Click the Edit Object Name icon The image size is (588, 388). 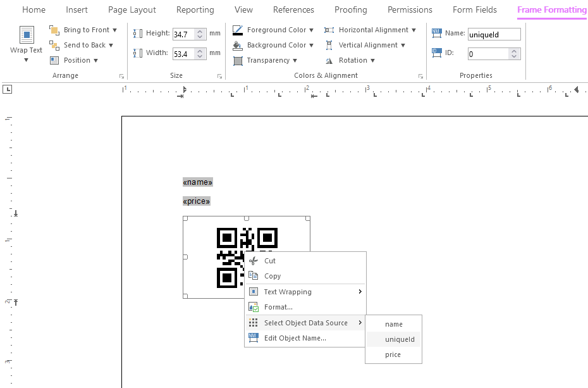[x=254, y=338]
